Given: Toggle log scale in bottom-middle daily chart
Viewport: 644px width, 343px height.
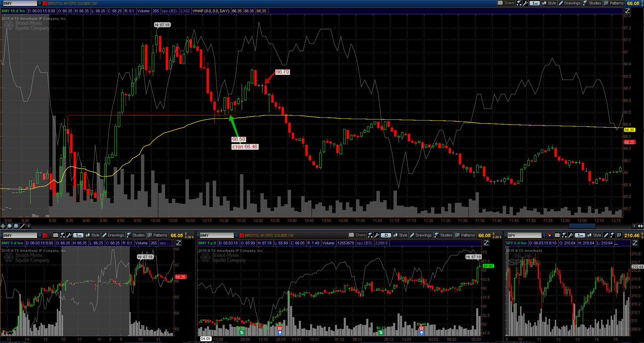Looking at the screenshot, I should click(x=486, y=243).
